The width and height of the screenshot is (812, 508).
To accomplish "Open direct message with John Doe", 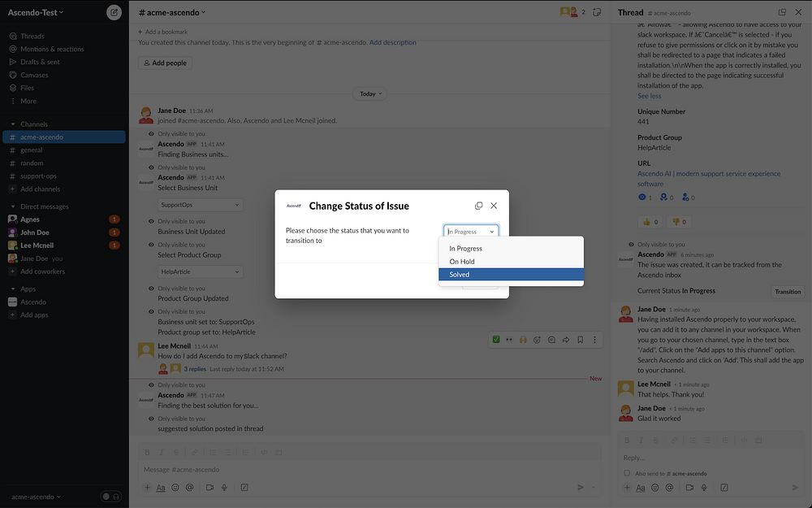I will click(35, 232).
